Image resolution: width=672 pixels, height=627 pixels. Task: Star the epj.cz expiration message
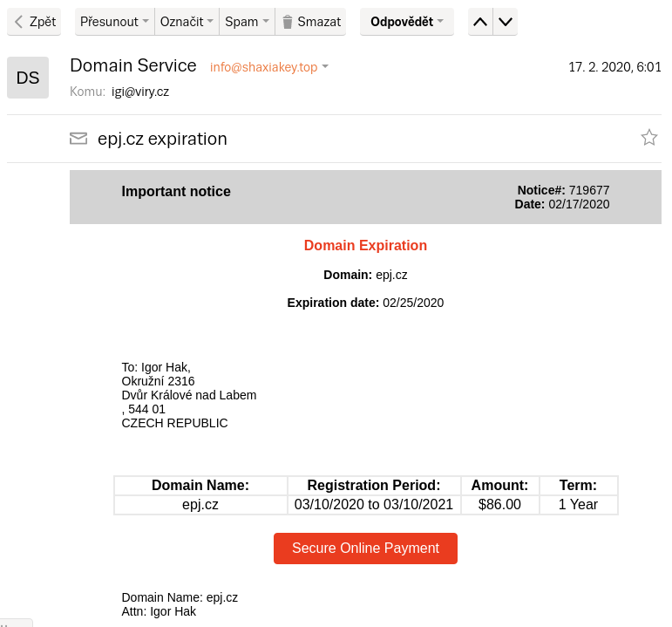[648, 138]
